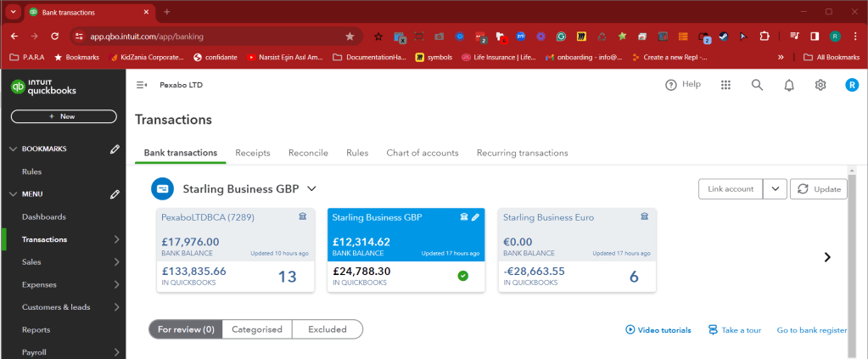Select the Categorised filter
Image resolution: width=868 pixels, height=359 pixels.
pos(257,329)
